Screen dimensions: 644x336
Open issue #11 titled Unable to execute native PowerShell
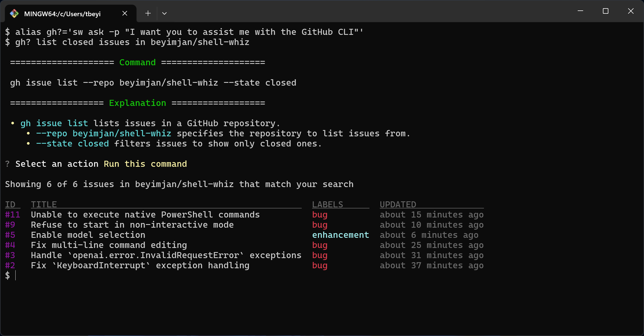[145, 214]
